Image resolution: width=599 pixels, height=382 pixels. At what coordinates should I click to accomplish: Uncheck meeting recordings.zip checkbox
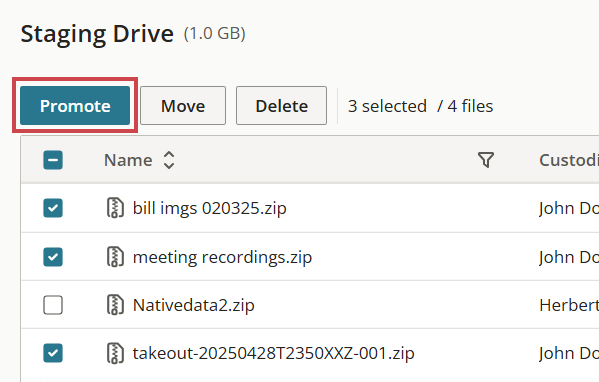[53, 257]
